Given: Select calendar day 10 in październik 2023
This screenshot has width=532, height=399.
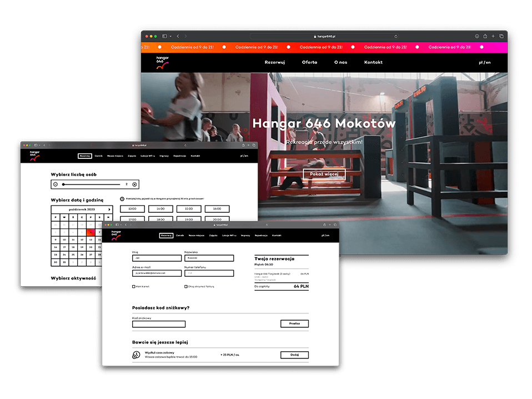Looking at the screenshot, I should (64, 240).
